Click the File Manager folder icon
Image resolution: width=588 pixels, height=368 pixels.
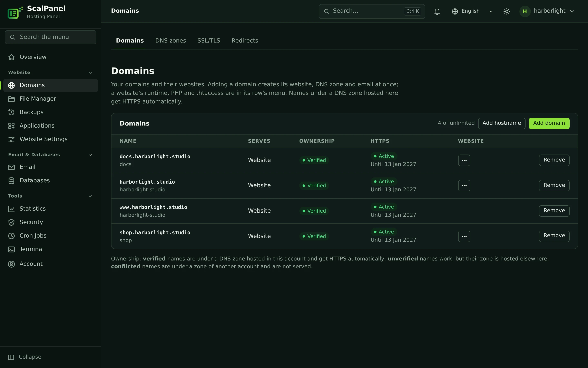[x=11, y=99]
